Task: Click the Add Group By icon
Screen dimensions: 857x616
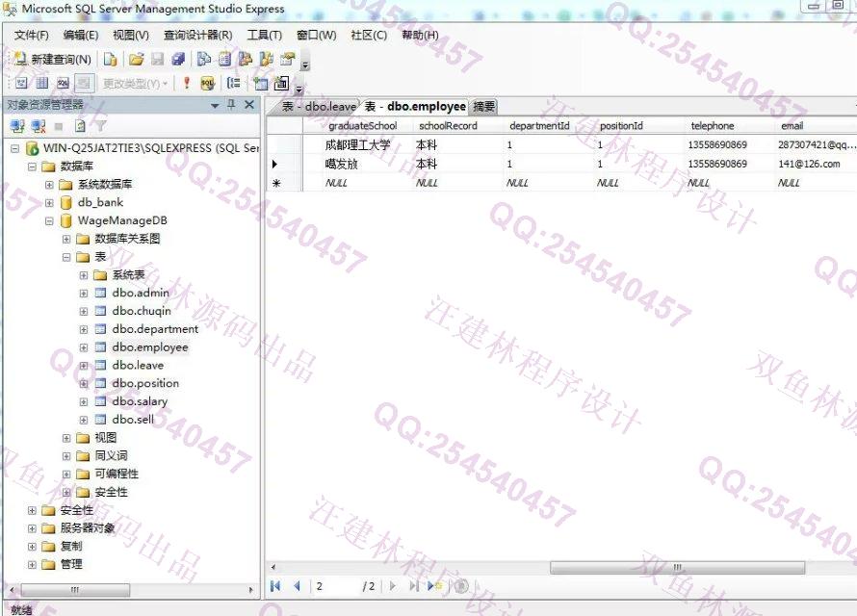Action: (x=233, y=83)
